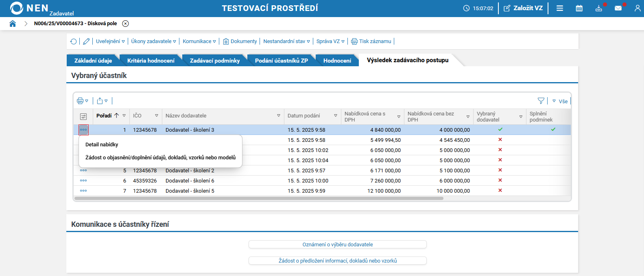Switch to the Základní údaje tab
644x276 pixels.
pyautogui.click(x=93, y=61)
